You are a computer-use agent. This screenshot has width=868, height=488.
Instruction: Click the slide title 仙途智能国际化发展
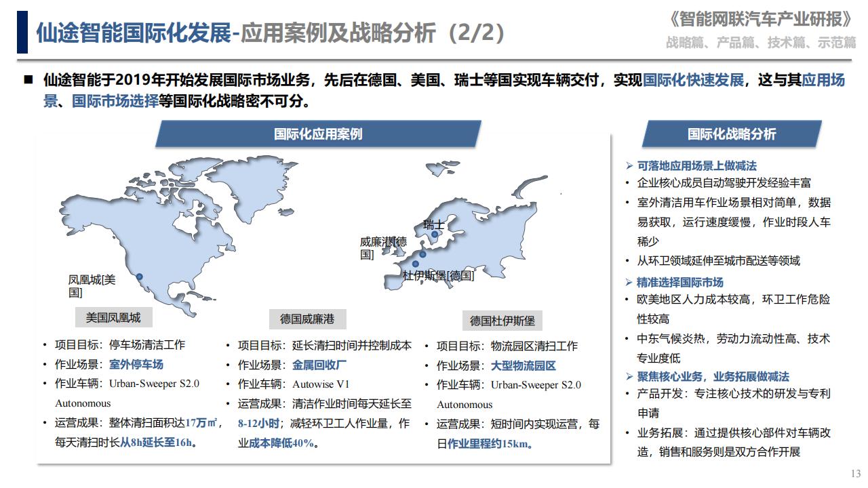click(133, 32)
